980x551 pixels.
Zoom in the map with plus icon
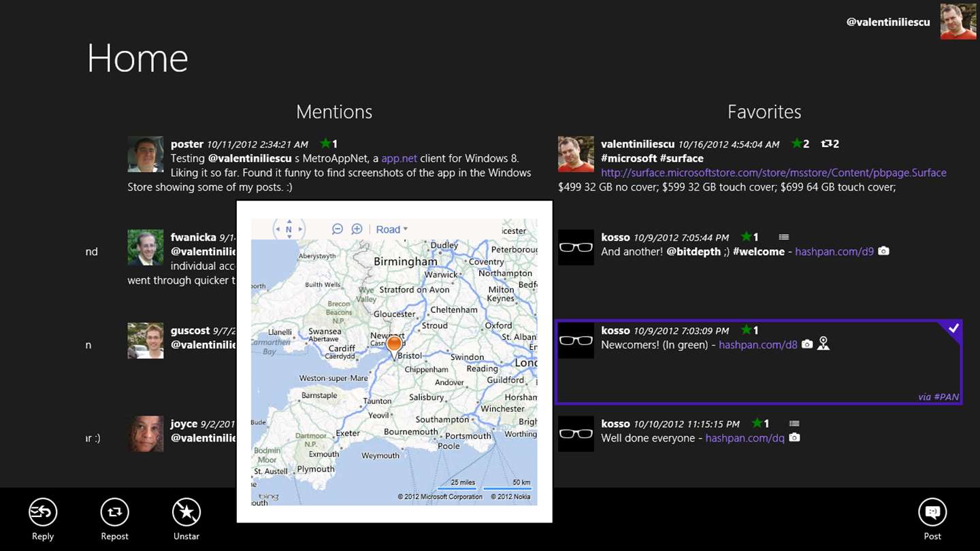tap(357, 229)
